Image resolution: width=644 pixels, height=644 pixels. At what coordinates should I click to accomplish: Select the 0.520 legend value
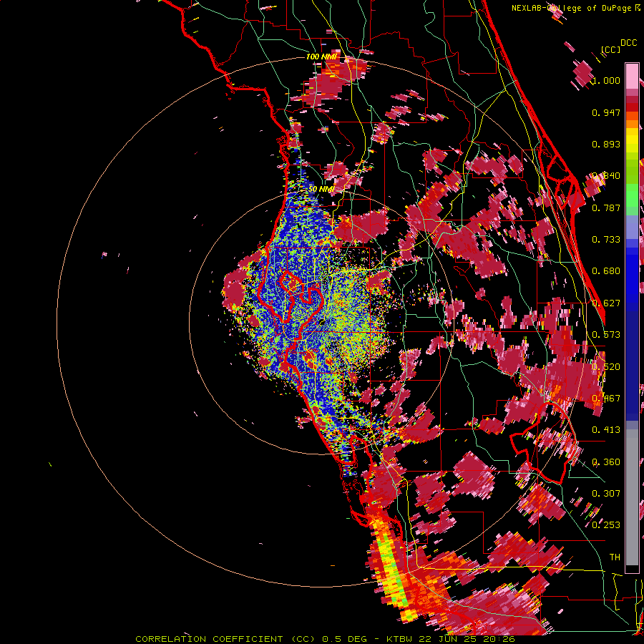tap(606, 367)
